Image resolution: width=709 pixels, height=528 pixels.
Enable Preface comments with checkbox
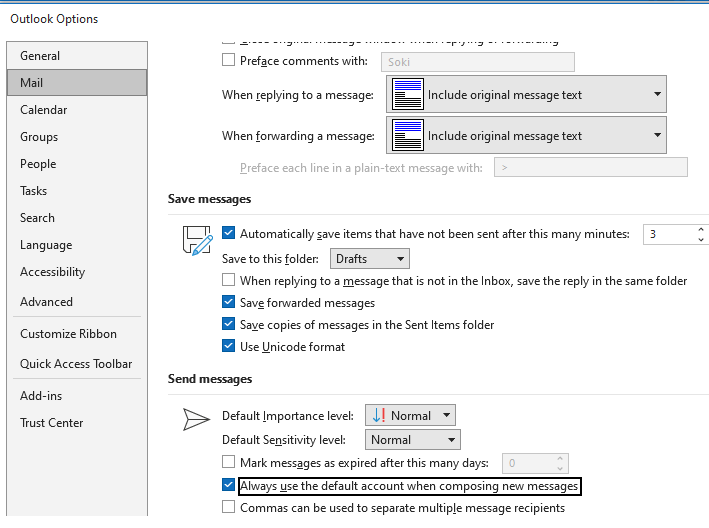(x=228, y=60)
